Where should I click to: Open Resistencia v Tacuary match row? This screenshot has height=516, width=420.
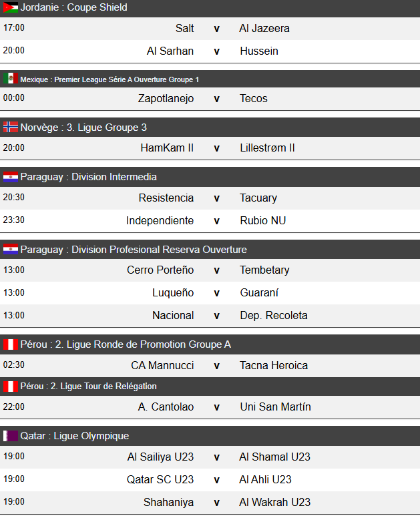[216, 198]
